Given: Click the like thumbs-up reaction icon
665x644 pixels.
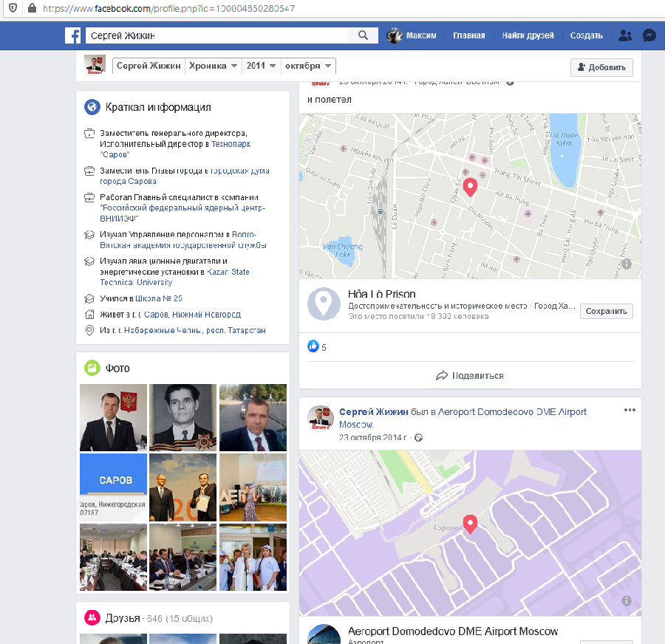Looking at the screenshot, I should [313, 346].
